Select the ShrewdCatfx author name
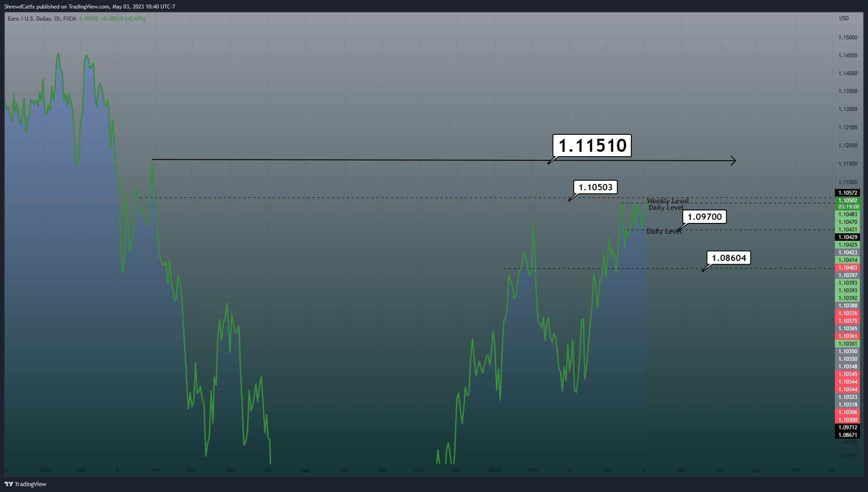The image size is (868, 492). point(20,7)
